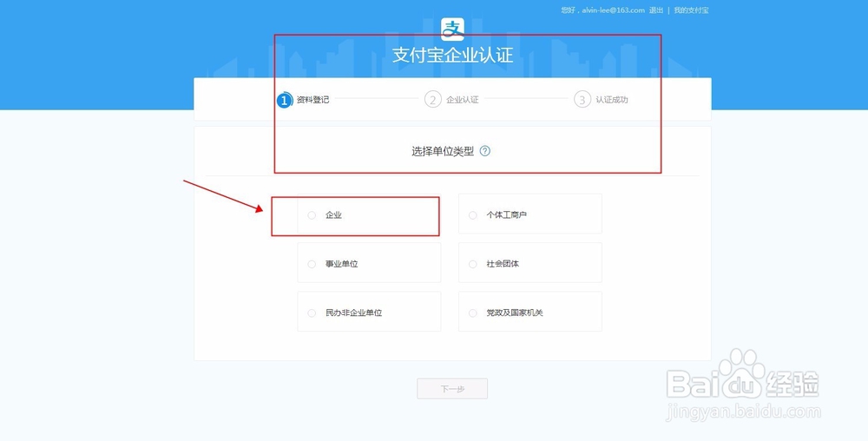The width and height of the screenshot is (868, 441).
Task: Pick the 党政及国家机关 radio option
Action: [x=473, y=313]
